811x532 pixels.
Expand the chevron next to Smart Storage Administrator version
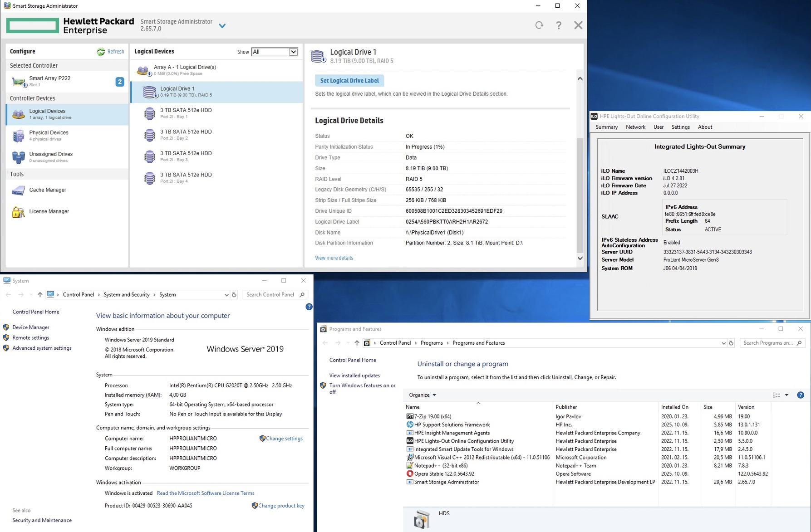(x=222, y=26)
